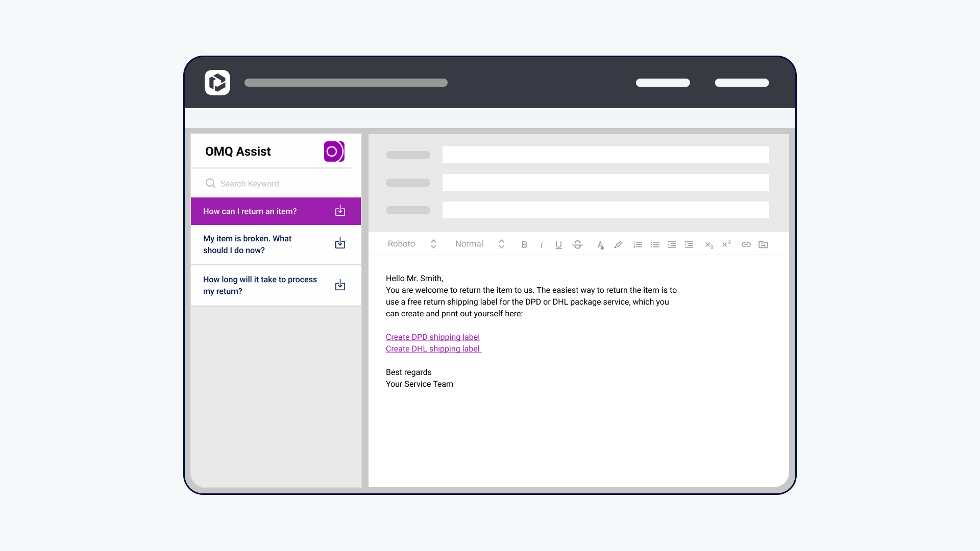
Task: Increase the paragraph indent
Action: tap(689, 244)
